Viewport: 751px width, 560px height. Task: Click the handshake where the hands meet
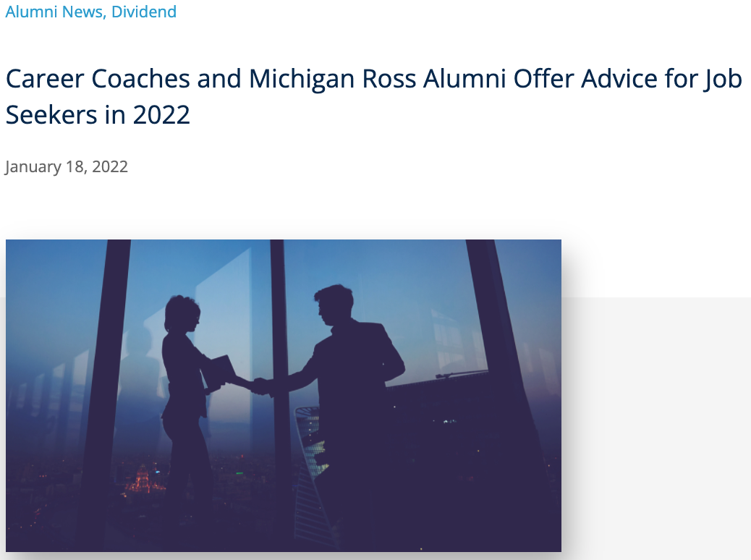point(262,385)
